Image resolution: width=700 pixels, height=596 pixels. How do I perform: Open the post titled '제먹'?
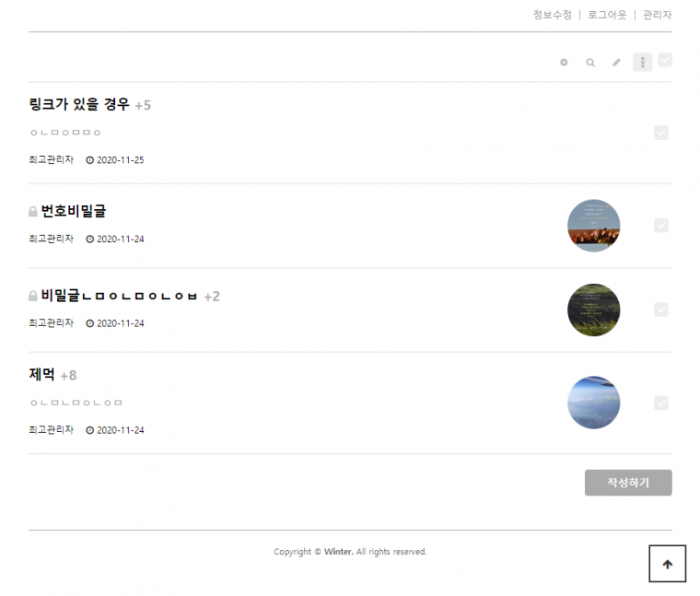(x=41, y=374)
